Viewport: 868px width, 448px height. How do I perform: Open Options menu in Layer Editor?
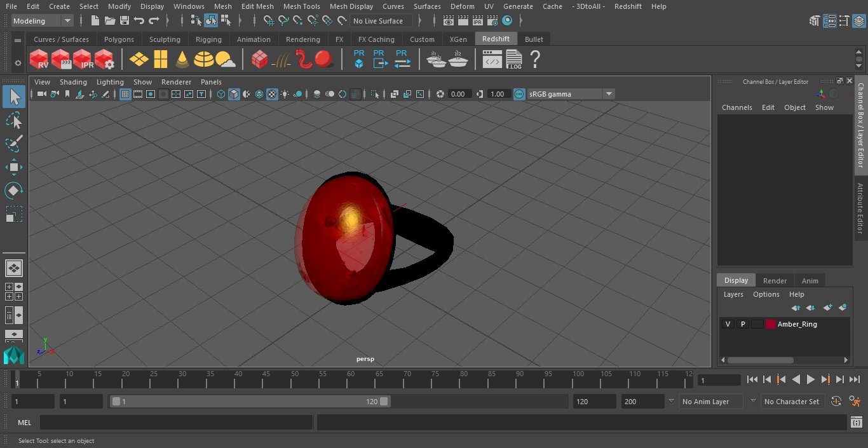coord(766,294)
